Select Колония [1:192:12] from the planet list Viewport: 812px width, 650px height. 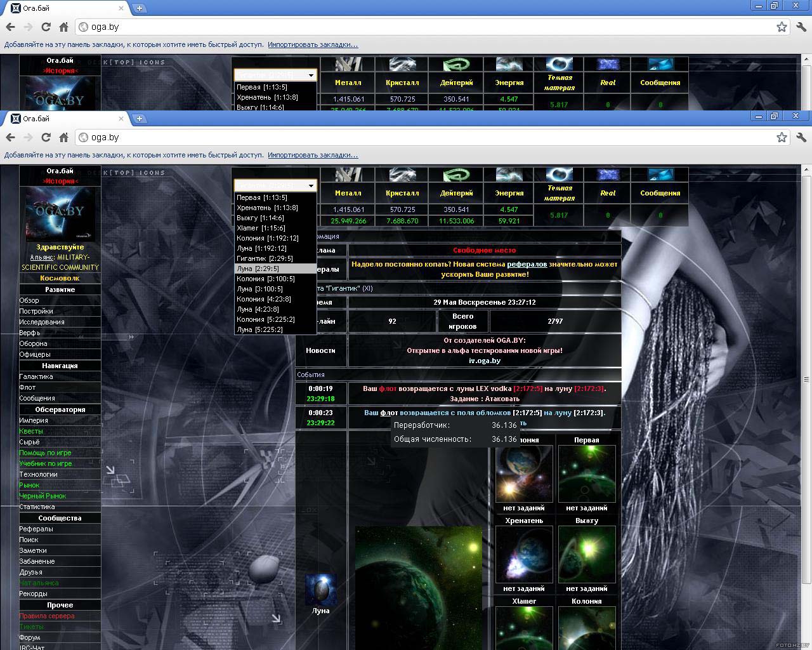pyautogui.click(x=275, y=238)
